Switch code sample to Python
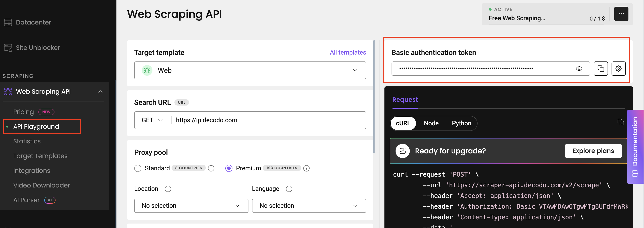Viewport: 644px width, 228px height. (x=462, y=123)
